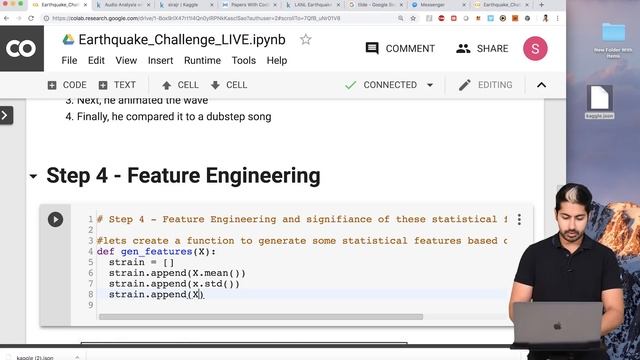Click the browser forward arrow
The image size is (640, 360).
click(19, 18)
